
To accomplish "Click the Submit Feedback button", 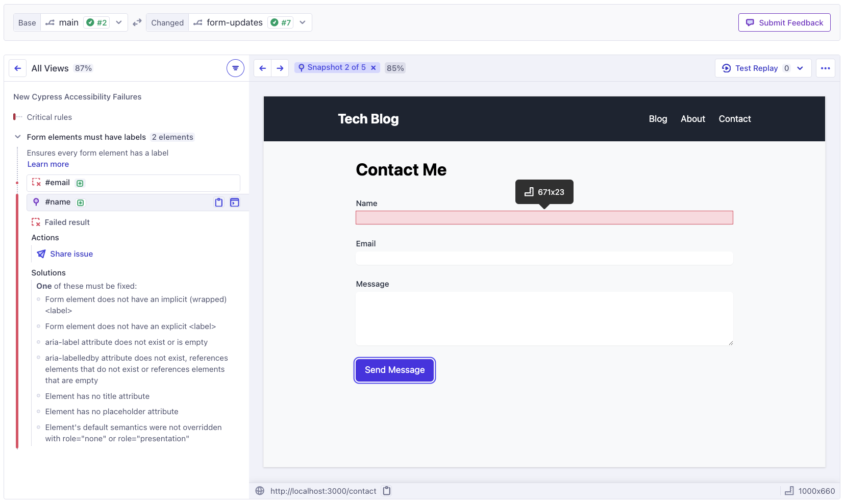I will click(784, 22).
